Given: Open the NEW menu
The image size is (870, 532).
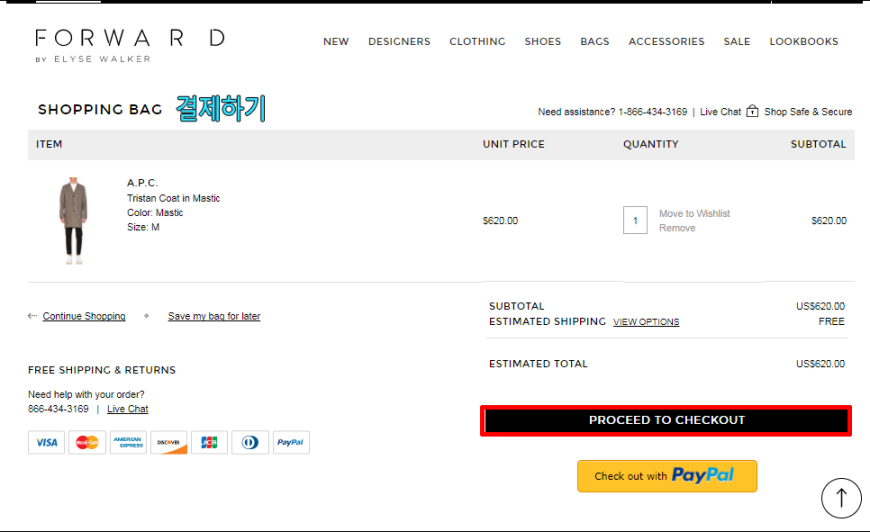Looking at the screenshot, I should point(336,42).
